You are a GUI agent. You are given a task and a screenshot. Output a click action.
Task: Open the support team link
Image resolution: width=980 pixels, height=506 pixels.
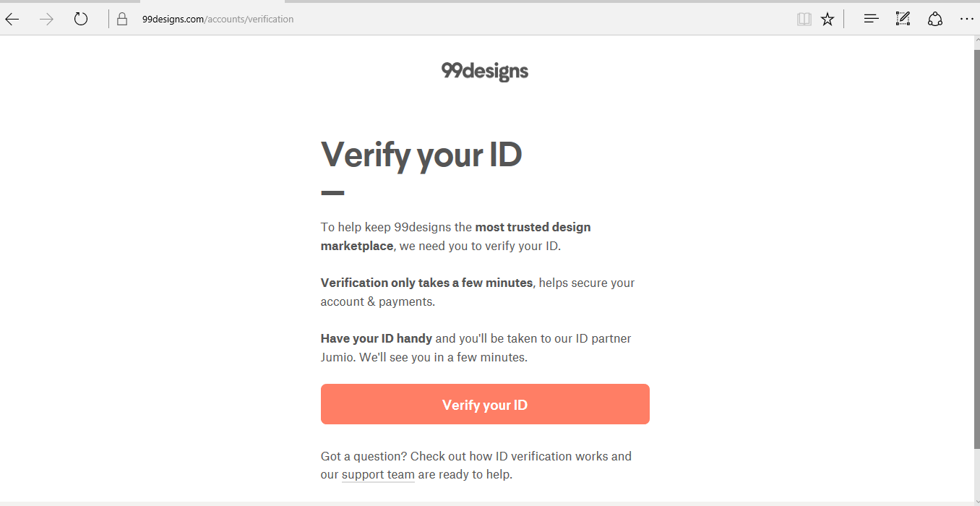(x=378, y=475)
